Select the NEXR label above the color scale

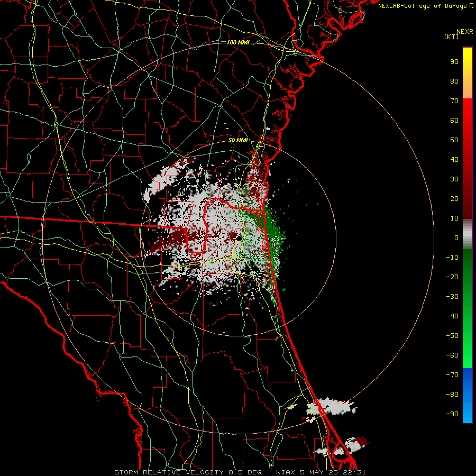point(465,32)
